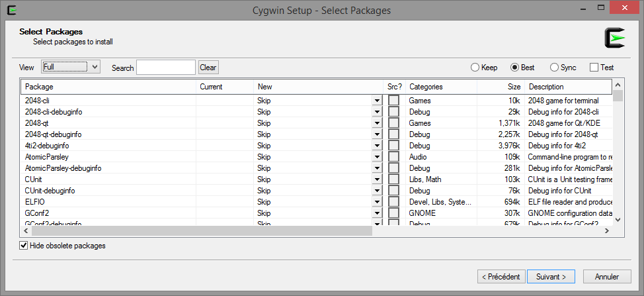Select the CUnit-debuginfo package name
The height and width of the screenshot is (296, 644).
50,191
